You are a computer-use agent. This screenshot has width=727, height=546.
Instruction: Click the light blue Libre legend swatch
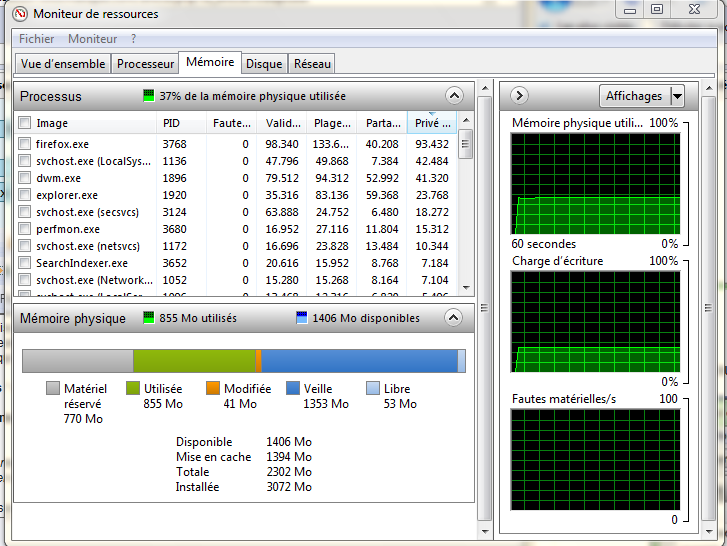pyautogui.click(x=373, y=388)
